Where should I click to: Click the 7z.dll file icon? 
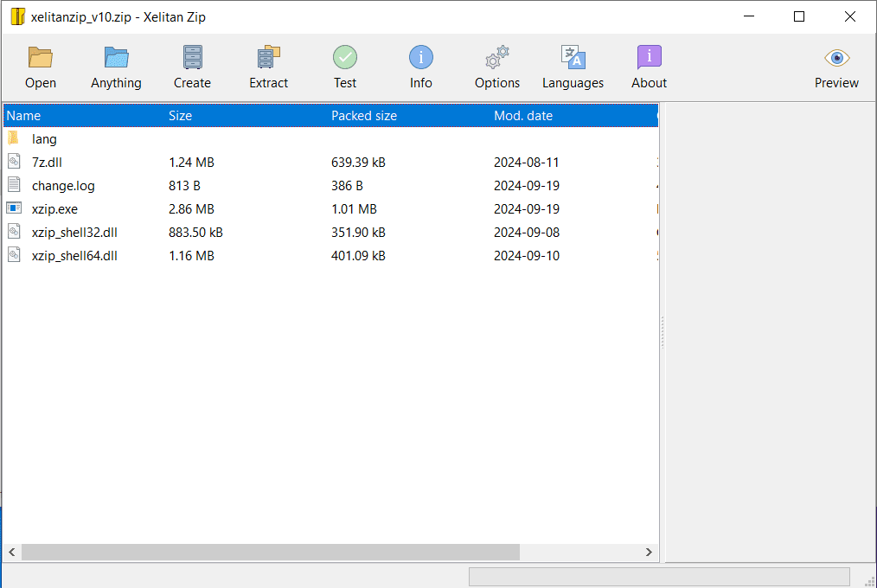pyautogui.click(x=14, y=162)
